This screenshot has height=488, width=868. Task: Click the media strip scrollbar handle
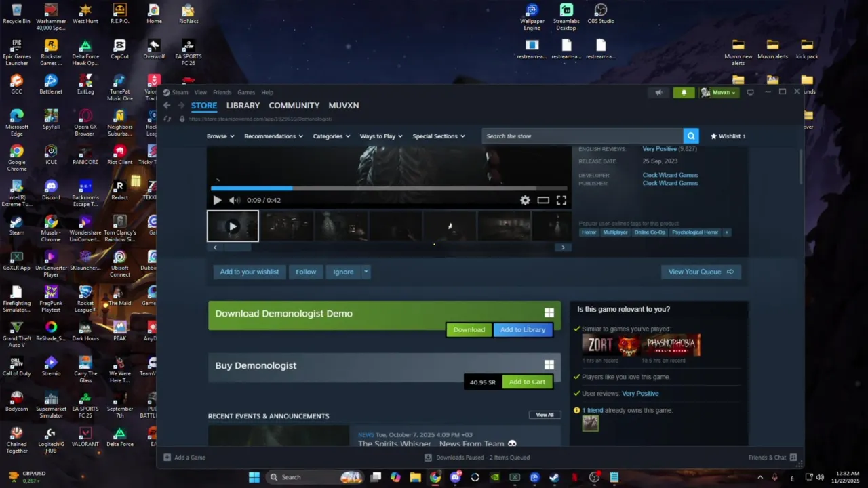237,247
